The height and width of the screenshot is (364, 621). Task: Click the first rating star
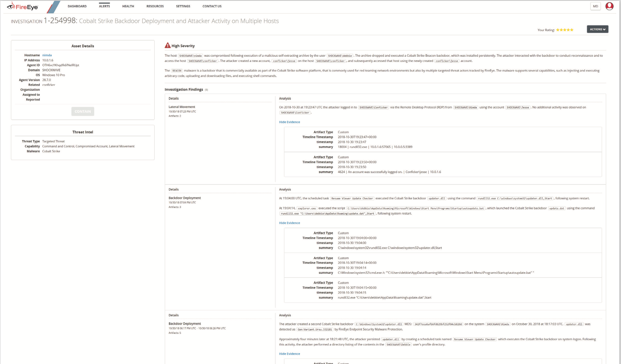tap(558, 30)
